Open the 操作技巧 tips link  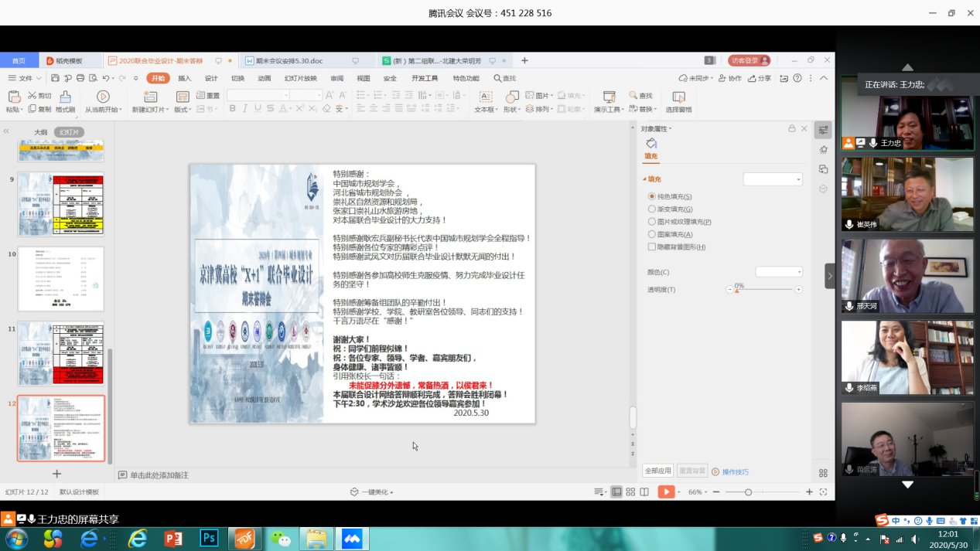[735, 472]
